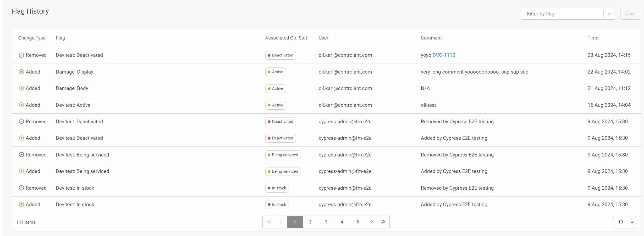Click the Deactivated badge in the 23 Aug row
Image resolution: width=644 pixels, height=236 pixels.
(280, 55)
